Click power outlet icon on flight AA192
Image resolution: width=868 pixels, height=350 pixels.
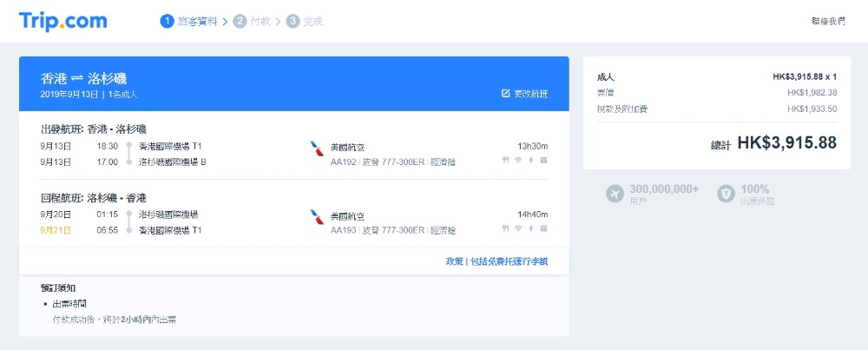531,160
